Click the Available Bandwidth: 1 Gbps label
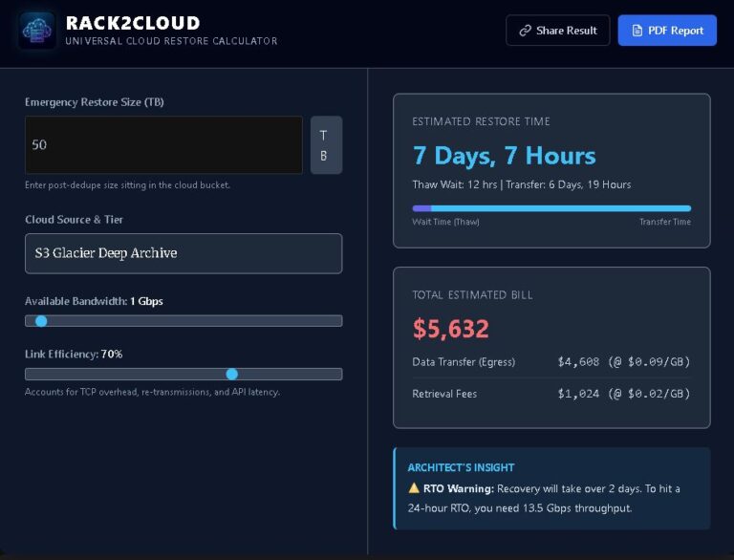Image resolution: width=734 pixels, height=560 pixels. (94, 301)
